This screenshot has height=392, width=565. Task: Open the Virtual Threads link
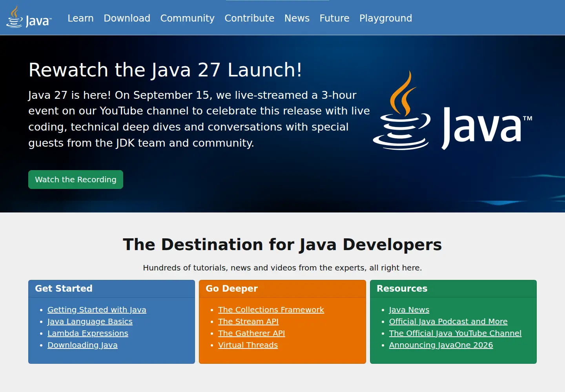[x=248, y=345]
